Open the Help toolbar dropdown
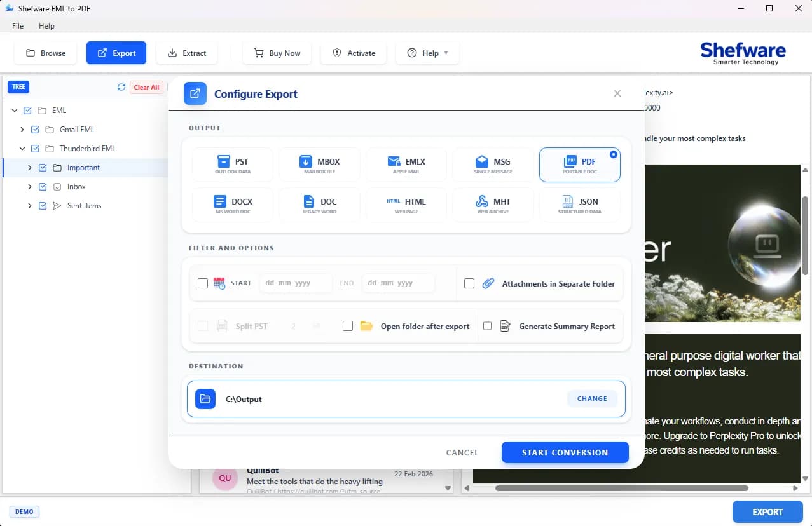The height and width of the screenshot is (526, 812). pos(427,53)
